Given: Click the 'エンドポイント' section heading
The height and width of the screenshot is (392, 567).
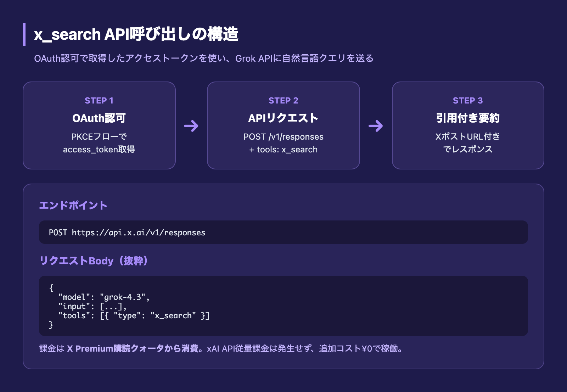Looking at the screenshot, I should point(73,205).
